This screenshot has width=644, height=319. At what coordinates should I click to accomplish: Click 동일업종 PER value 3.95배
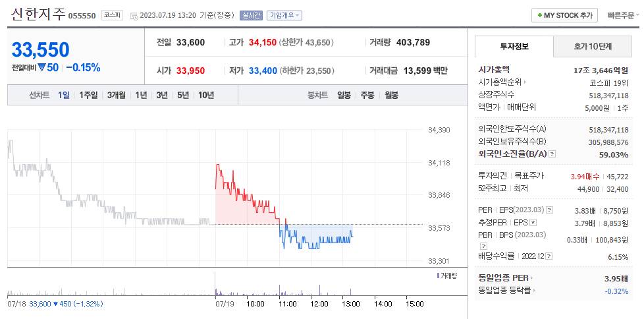(616, 279)
